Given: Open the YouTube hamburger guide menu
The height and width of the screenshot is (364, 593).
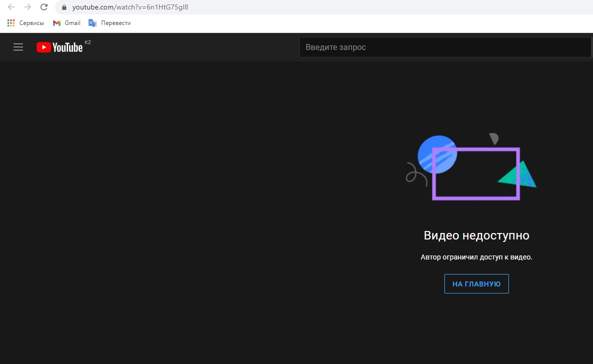Looking at the screenshot, I should (19, 47).
